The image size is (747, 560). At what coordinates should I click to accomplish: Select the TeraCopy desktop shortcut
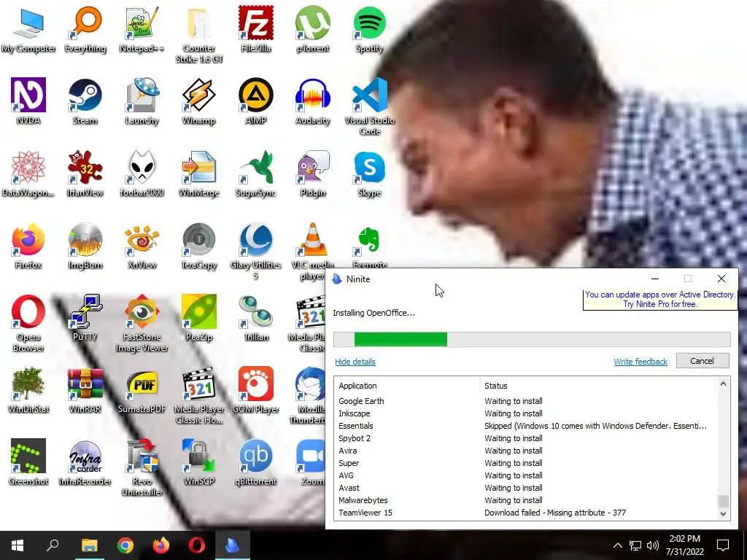pyautogui.click(x=198, y=246)
